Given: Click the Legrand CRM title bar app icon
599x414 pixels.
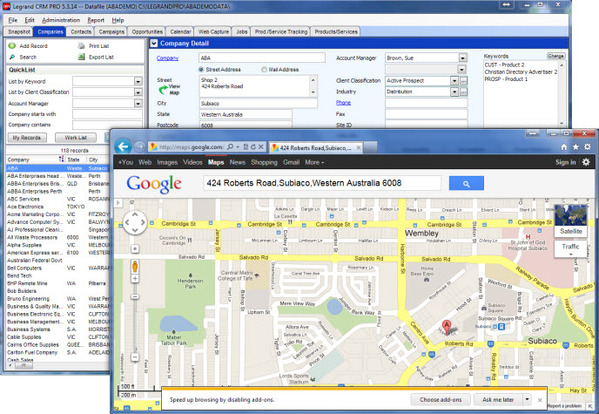Looking at the screenshot, I should [x=6, y=6].
